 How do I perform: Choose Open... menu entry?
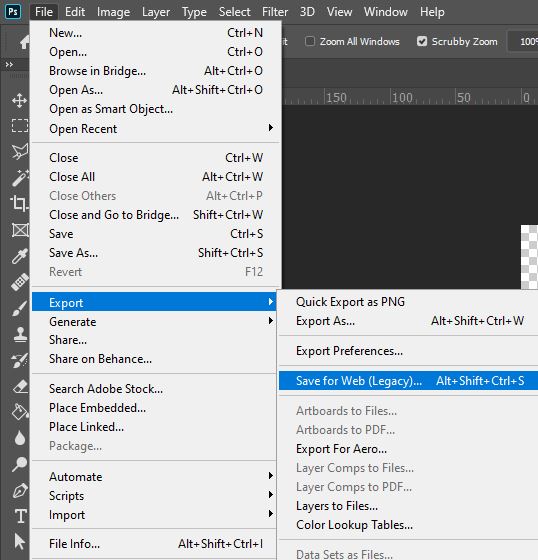coord(156,52)
